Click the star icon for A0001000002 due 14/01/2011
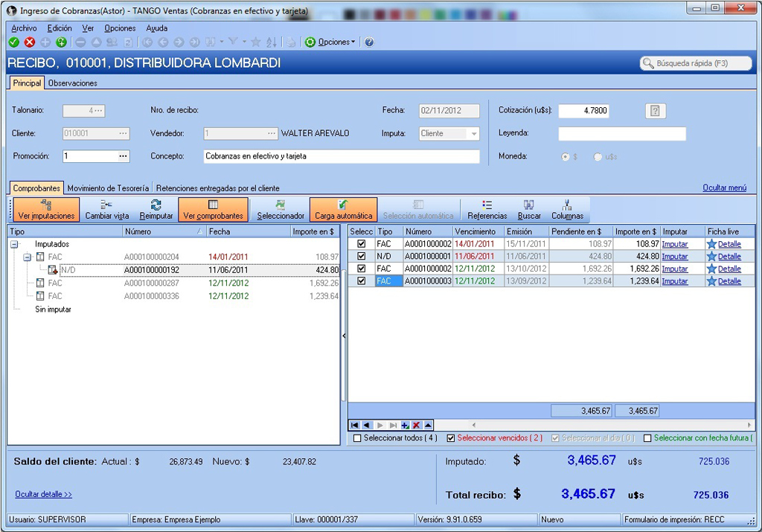Image resolution: width=762 pixels, height=532 pixels. (x=712, y=244)
